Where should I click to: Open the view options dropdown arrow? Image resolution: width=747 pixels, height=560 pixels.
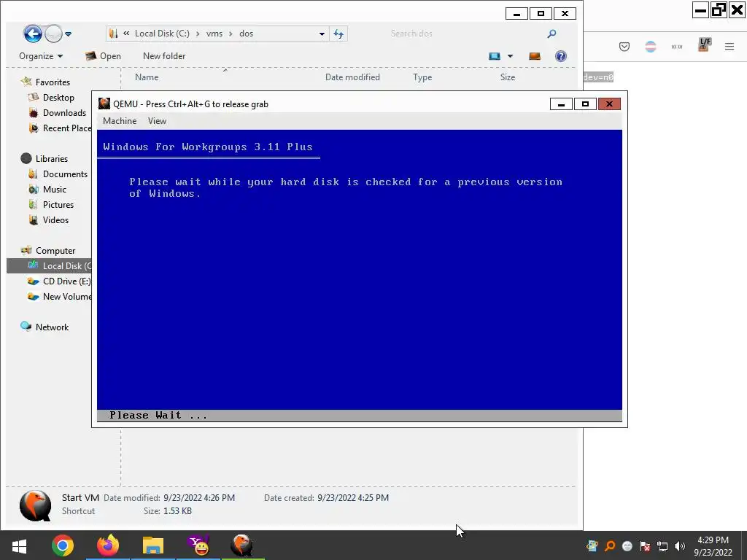pos(510,56)
